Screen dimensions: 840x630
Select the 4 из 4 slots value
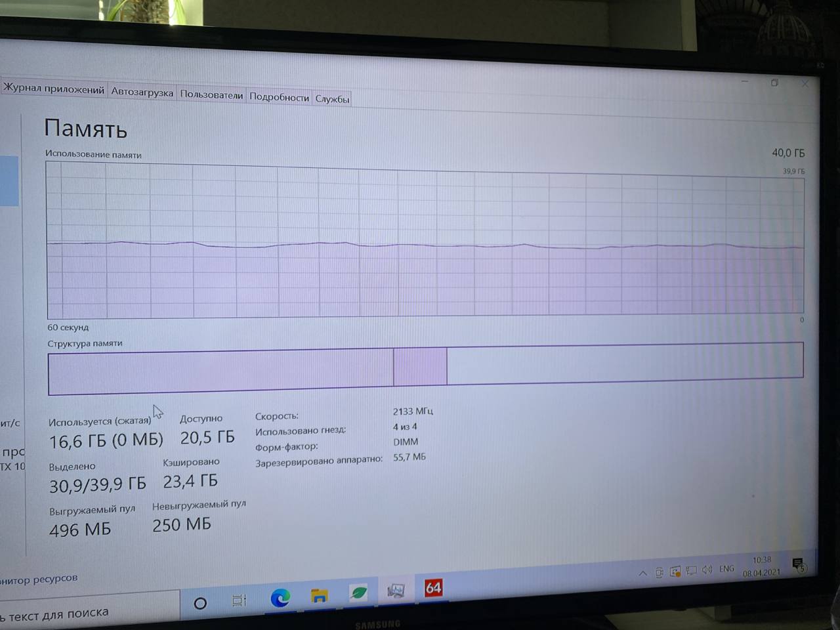click(405, 427)
